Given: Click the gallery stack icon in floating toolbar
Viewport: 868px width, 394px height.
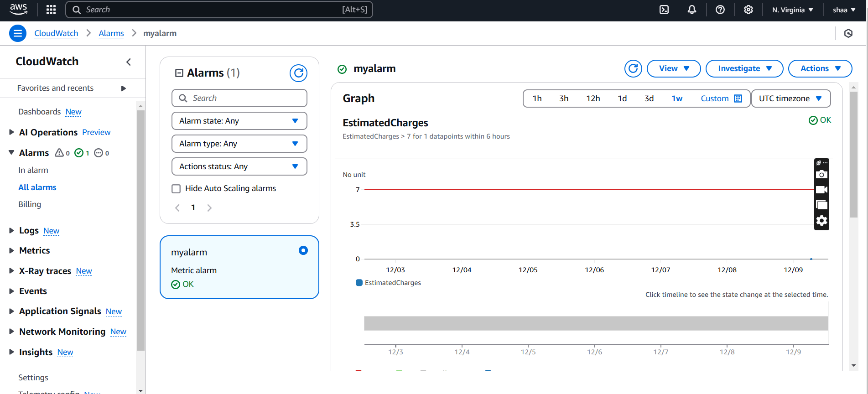Looking at the screenshot, I should coord(821,205).
